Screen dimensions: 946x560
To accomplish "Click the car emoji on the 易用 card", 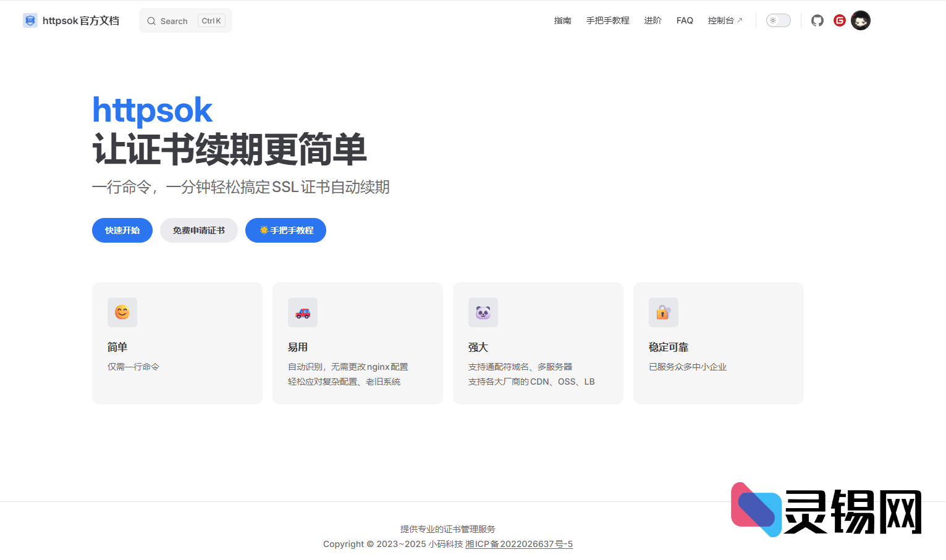I will (x=303, y=312).
